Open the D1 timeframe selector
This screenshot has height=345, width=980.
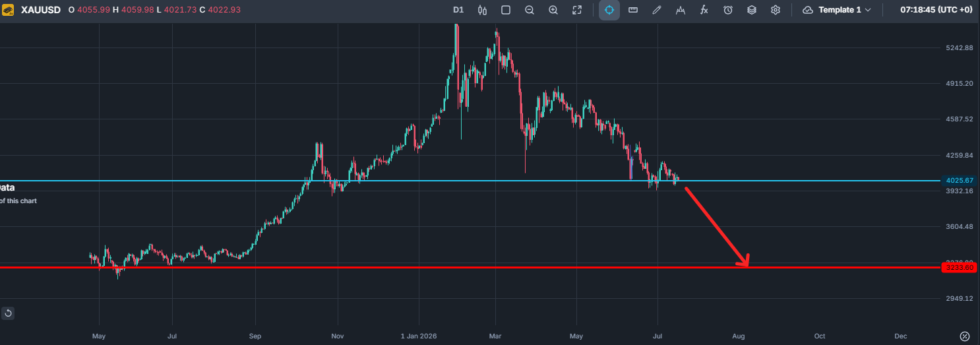tap(458, 10)
